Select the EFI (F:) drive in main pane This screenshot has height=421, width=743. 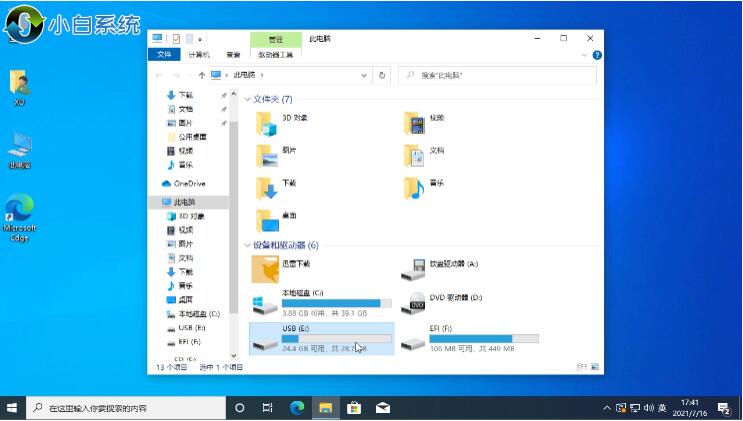point(470,339)
